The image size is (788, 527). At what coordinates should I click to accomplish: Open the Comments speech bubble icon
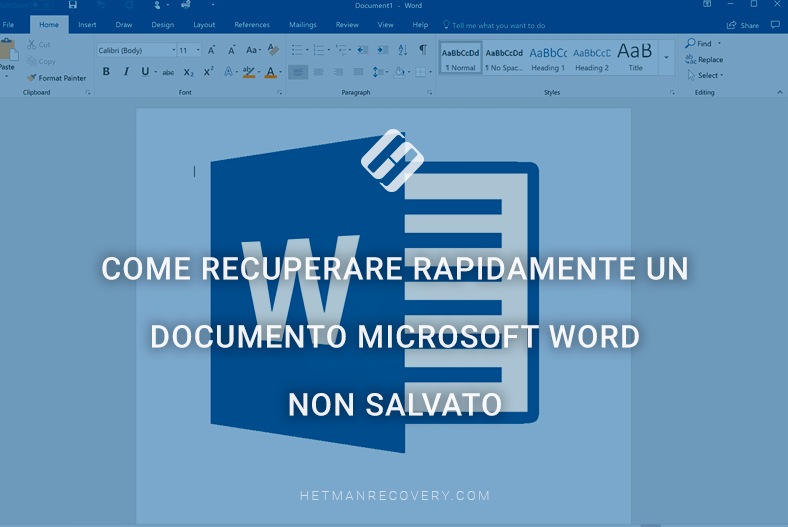click(775, 25)
